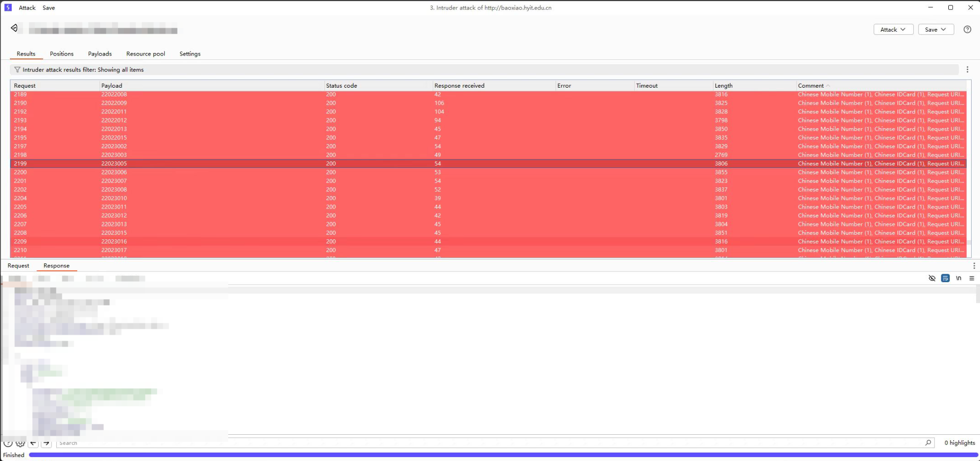The height and width of the screenshot is (461, 980).
Task: Switch to the Payloads tab
Action: point(100,54)
